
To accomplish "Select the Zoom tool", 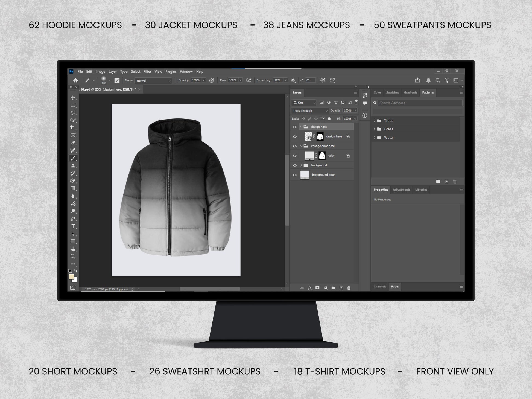I will [x=73, y=257].
